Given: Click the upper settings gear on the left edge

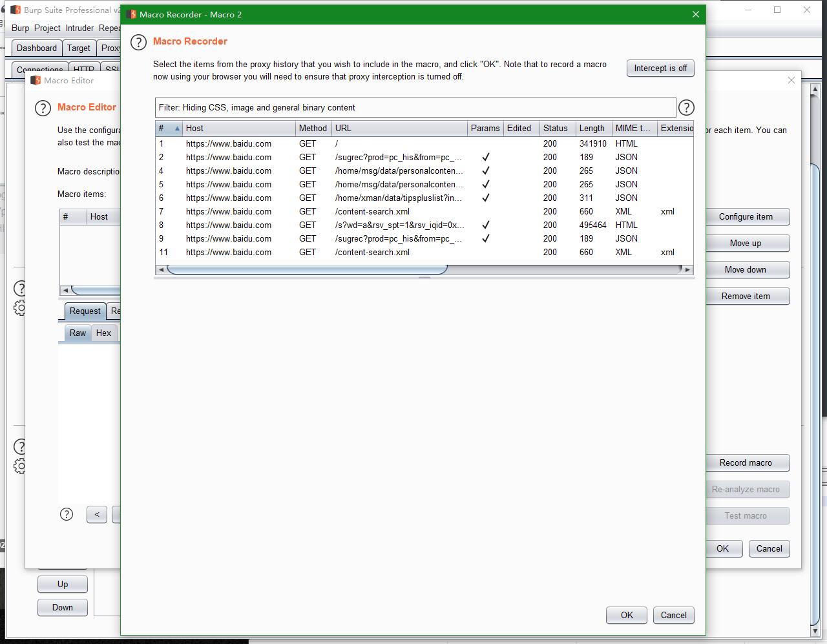Looking at the screenshot, I should click(x=19, y=309).
